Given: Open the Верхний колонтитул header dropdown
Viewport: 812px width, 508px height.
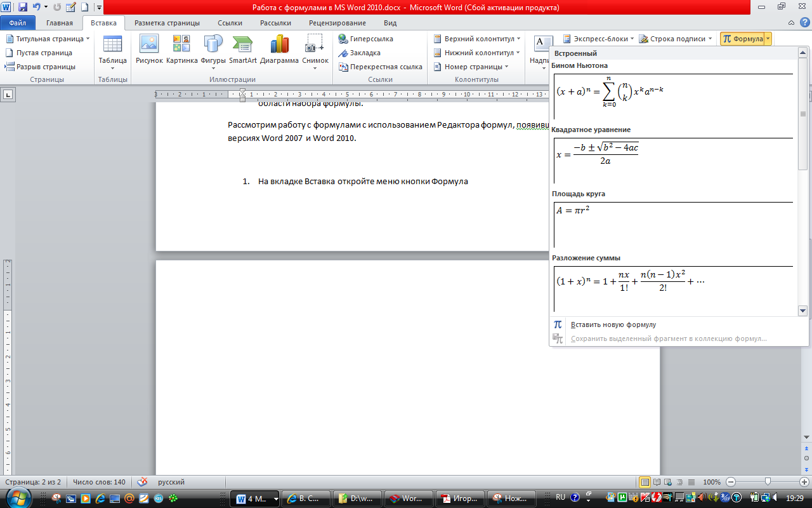Looking at the screenshot, I should pyautogui.click(x=477, y=39).
